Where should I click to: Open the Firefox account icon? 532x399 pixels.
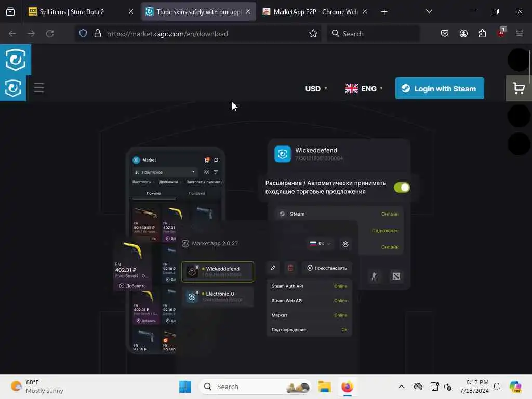click(x=463, y=34)
